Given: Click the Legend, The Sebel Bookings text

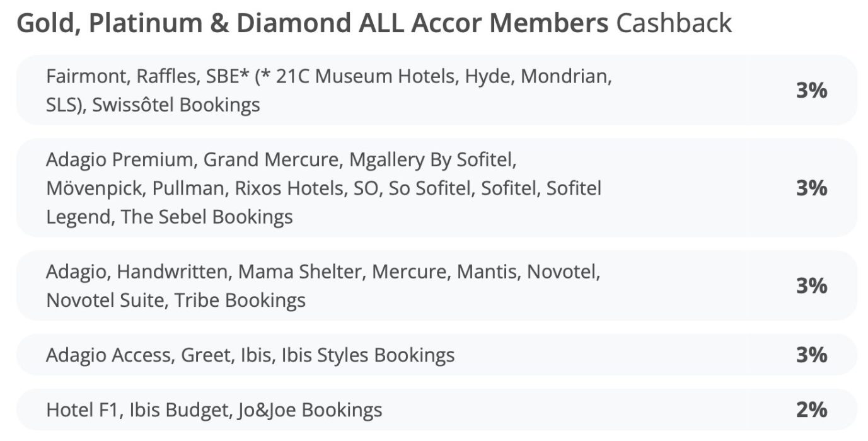Looking at the screenshot, I should tap(170, 217).
